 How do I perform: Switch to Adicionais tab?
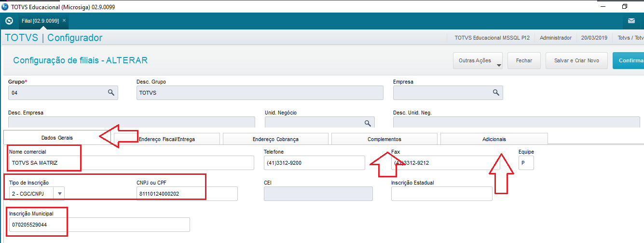coord(494,139)
